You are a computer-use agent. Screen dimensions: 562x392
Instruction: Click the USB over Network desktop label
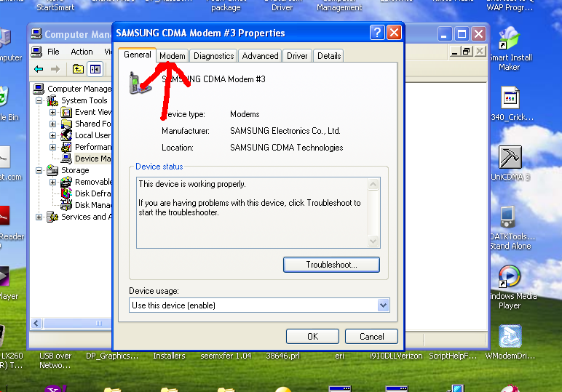(x=55, y=361)
